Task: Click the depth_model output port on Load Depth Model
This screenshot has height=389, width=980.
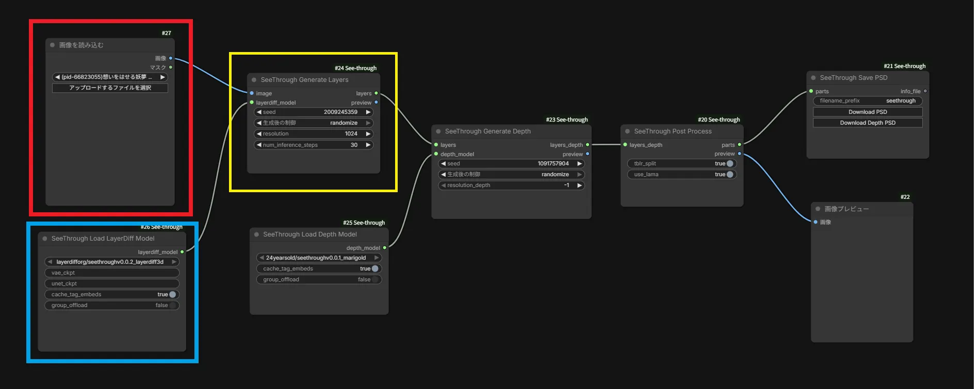Action: [x=385, y=248]
